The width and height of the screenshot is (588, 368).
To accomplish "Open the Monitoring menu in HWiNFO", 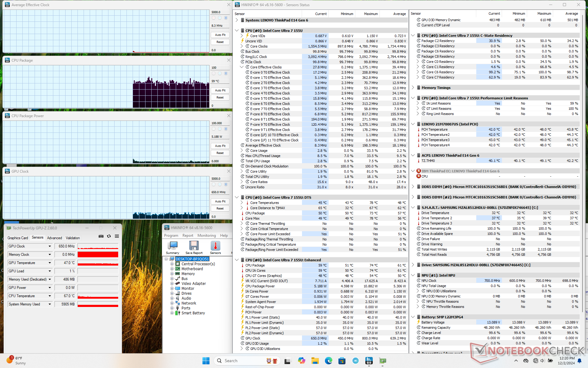I will 206,236.
